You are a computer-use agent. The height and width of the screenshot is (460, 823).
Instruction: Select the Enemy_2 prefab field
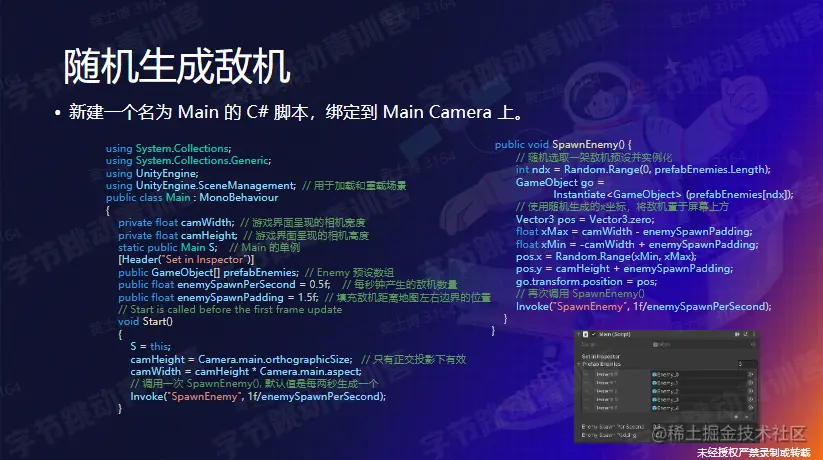pyautogui.click(x=698, y=391)
